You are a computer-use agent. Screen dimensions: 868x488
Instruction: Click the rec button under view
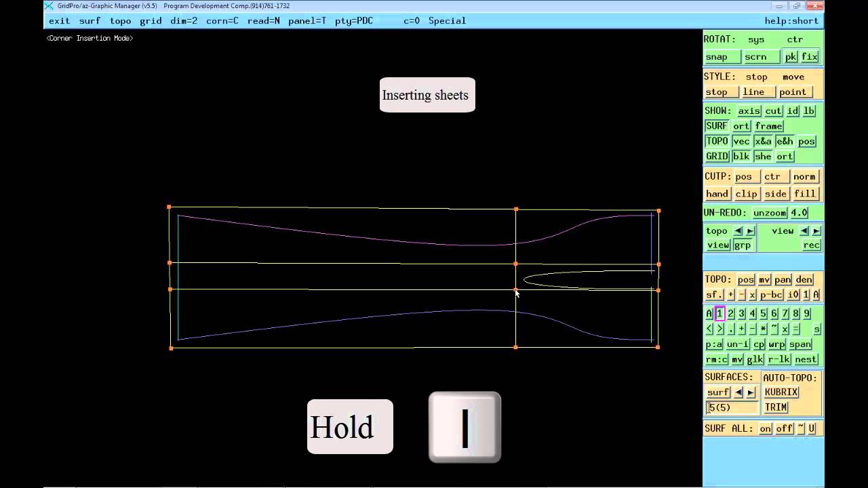pyautogui.click(x=812, y=245)
